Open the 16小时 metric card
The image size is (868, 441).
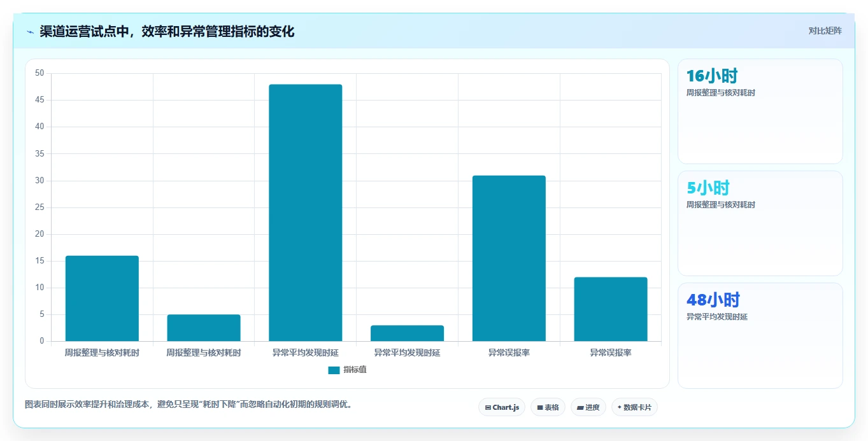coord(760,111)
